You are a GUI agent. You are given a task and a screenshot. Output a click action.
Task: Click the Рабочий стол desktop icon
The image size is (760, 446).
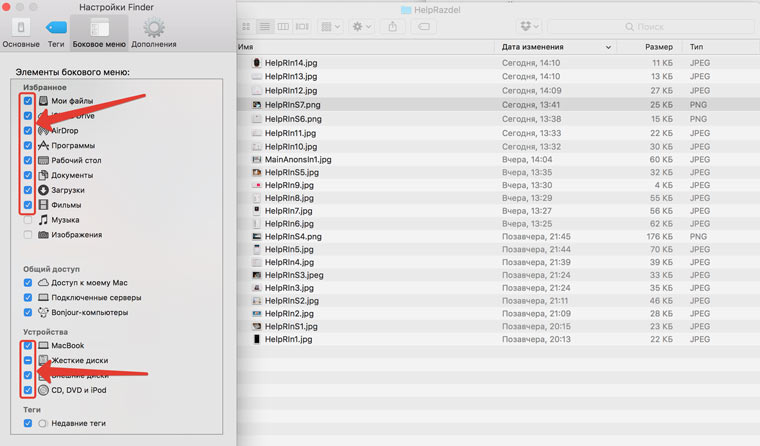(43, 160)
